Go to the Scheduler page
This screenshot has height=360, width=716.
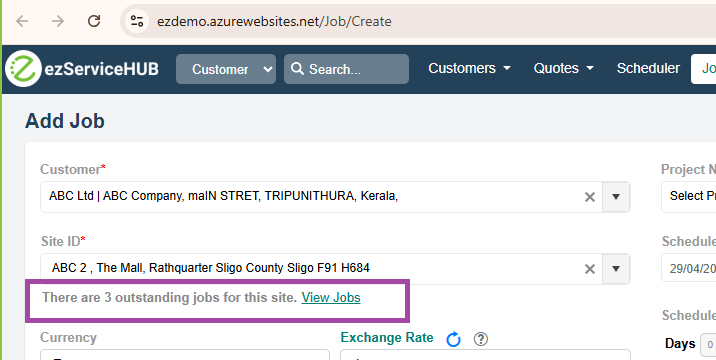click(648, 68)
